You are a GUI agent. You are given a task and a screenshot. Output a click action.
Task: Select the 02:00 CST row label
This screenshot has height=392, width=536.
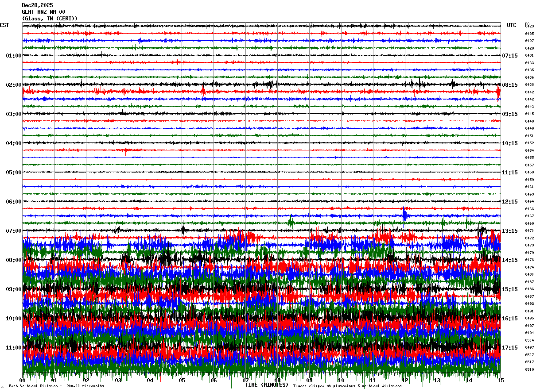tap(14, 85)
